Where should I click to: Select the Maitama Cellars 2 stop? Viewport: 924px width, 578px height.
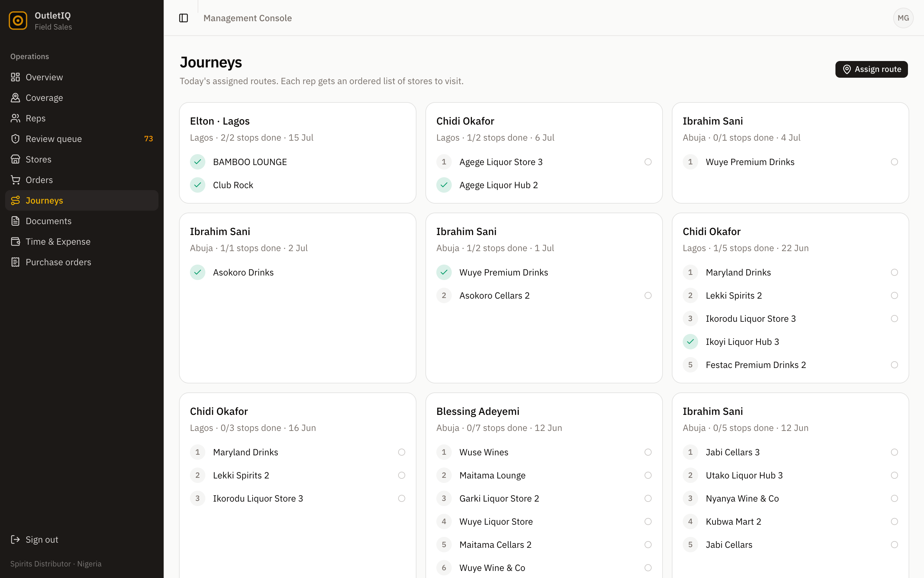[544, 545]
